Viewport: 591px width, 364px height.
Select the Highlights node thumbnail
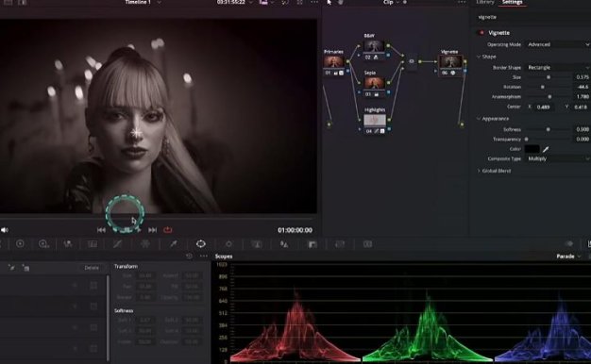point(375,120)
